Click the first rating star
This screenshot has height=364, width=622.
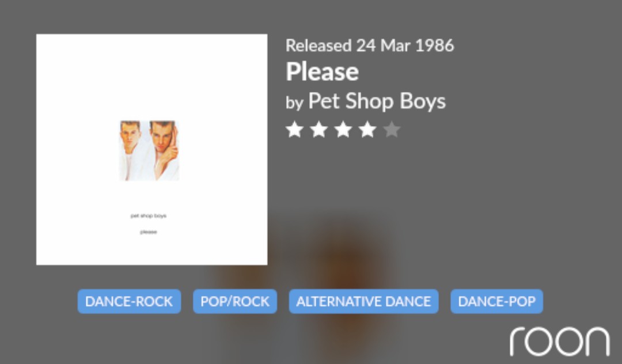pyautogui.click(x=295, y=130)
